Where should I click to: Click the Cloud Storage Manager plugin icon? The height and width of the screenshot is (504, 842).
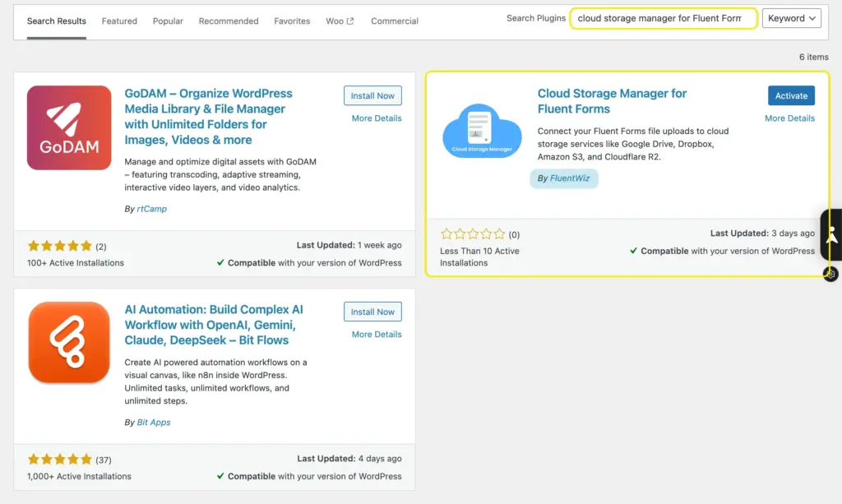[x=481, y=132]
